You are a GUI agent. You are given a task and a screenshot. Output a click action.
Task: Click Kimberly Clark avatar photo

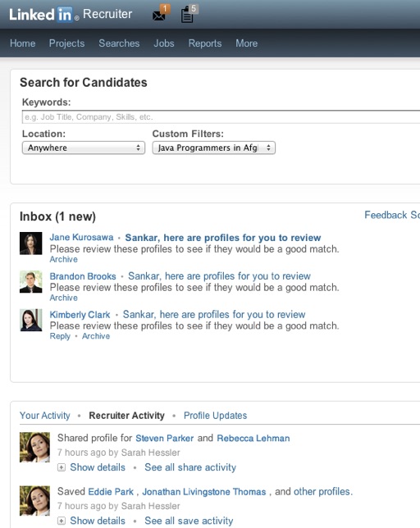[30, 320]
